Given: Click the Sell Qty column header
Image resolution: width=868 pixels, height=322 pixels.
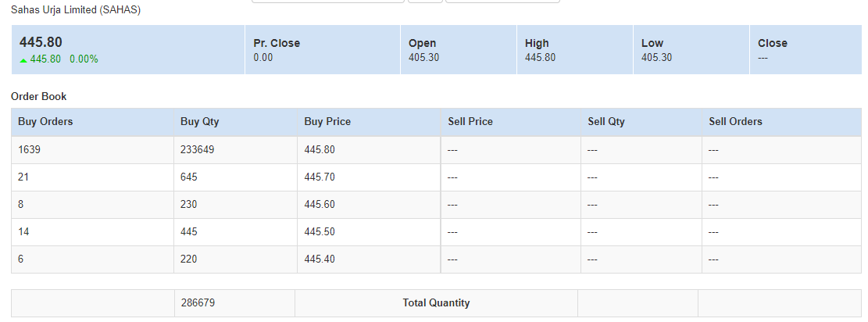Looking at the screenshot, I should pos(606,122).
